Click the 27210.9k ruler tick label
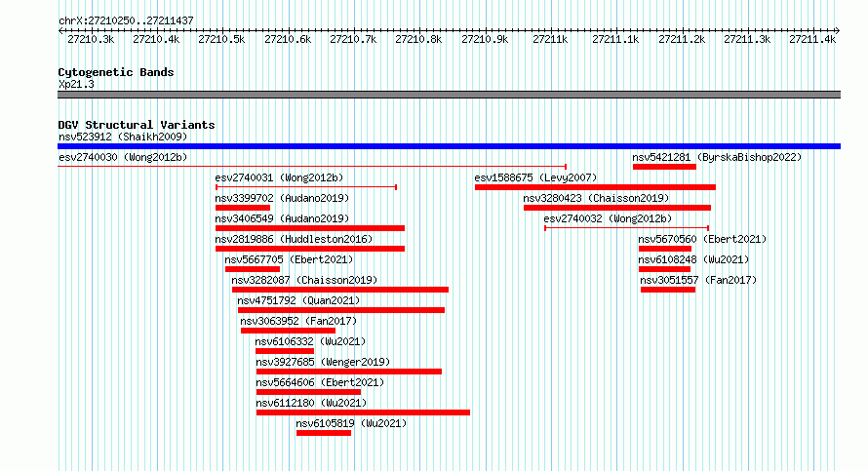The image size is (868, 471). [485, 39]
